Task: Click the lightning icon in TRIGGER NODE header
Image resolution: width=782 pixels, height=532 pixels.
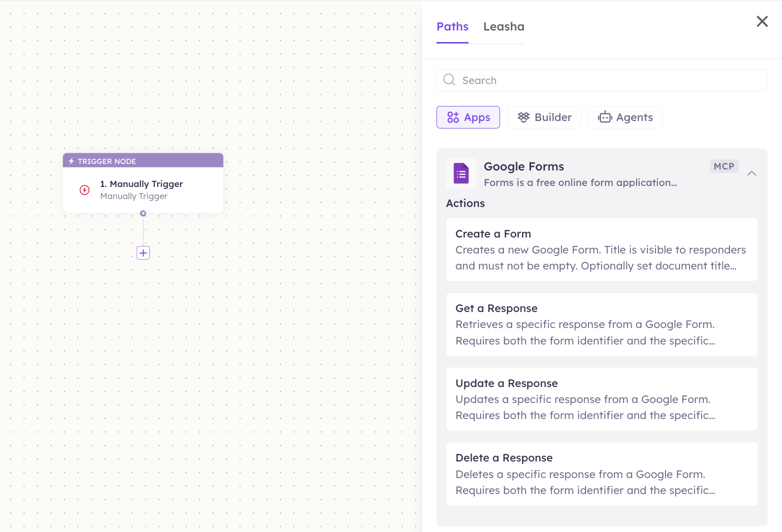Action: click(71, 161)
